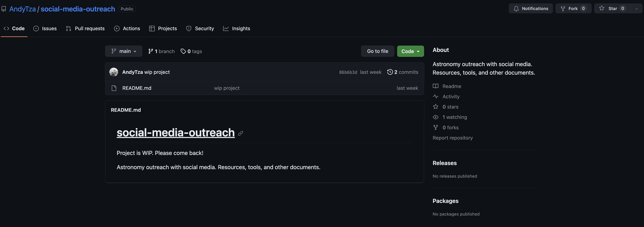Open Notifications button
The image size is (644, 227).
[x=531, y=8]
